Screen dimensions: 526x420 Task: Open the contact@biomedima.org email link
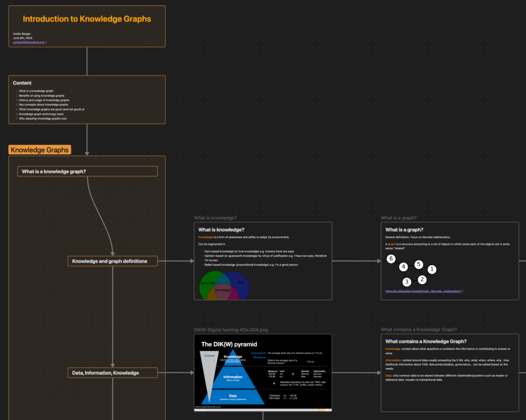click(29, 42)
